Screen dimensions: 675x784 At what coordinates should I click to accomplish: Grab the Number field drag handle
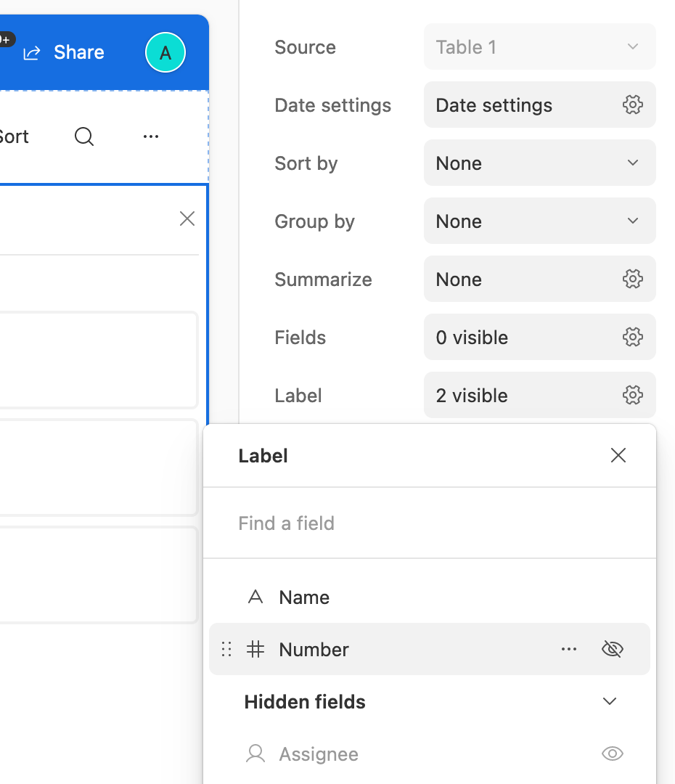[x=226, y=649]
